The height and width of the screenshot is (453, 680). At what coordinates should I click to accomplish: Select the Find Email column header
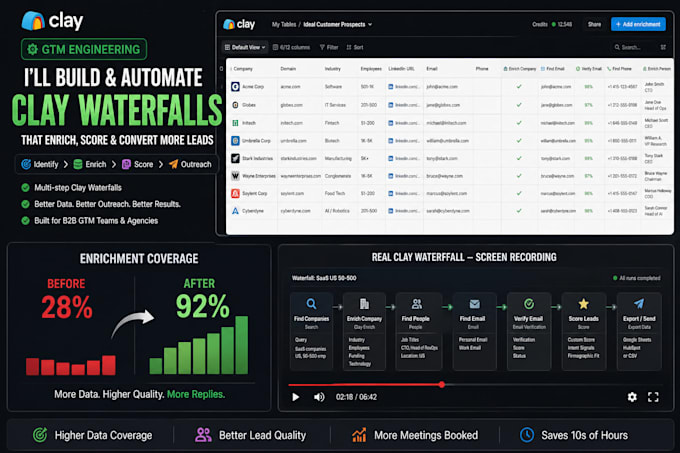point(552,68)
